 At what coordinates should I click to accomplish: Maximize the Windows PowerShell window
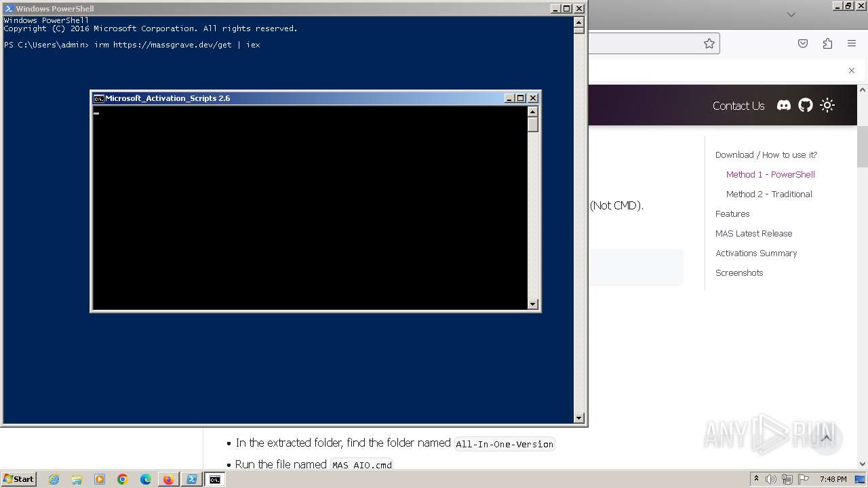pyautogui.click(x=567, y=9)
